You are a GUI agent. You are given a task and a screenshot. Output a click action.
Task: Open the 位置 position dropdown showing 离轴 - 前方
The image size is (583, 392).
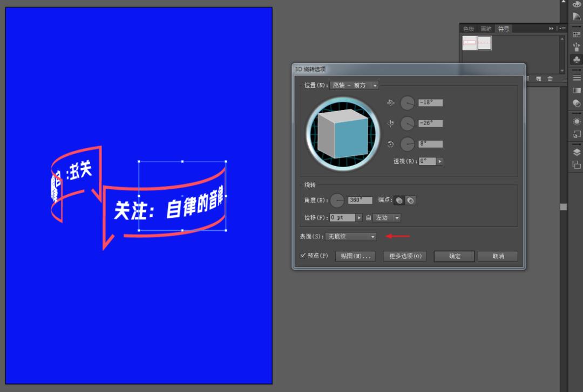(x=355, y=85)
